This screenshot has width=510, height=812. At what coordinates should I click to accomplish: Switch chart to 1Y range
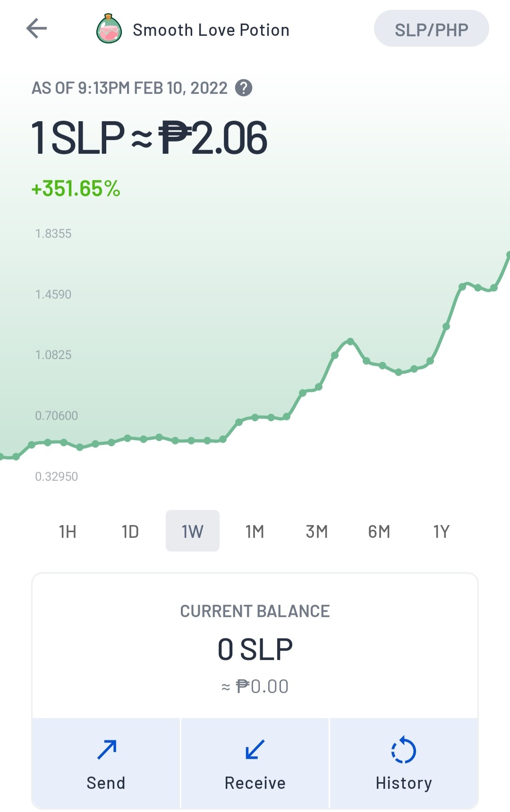tap(442, 531)
